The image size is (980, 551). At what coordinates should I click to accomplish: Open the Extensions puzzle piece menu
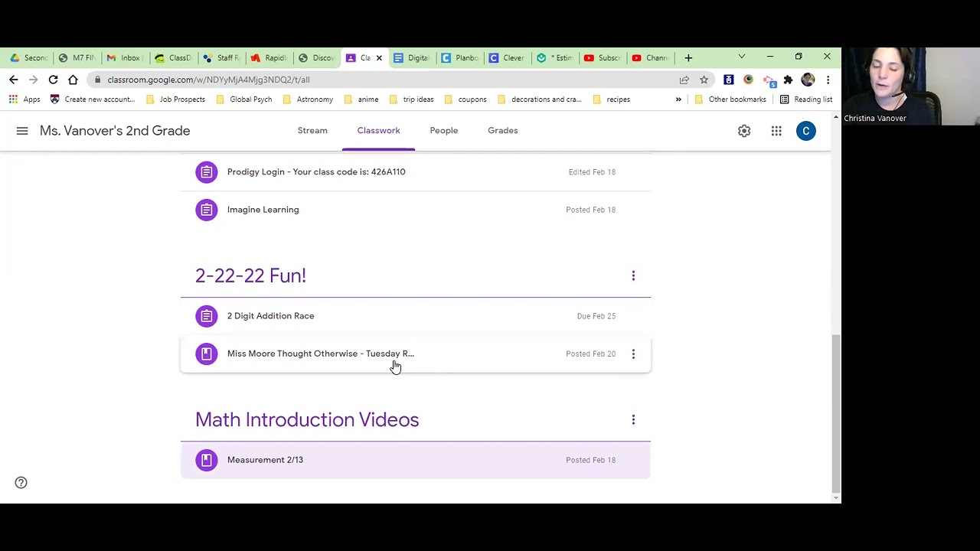(x=788, y=80)
